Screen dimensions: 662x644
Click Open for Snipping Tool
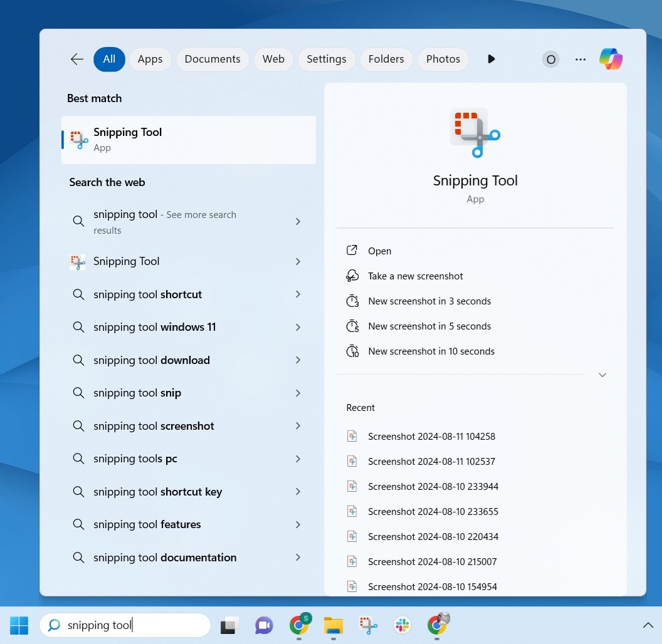point(379,251)
